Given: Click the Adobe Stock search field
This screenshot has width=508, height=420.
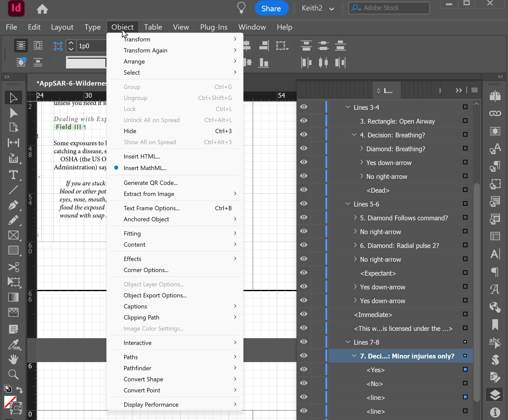Looking at the screenshot, I should pyautogui.click(x=392, y=8).
